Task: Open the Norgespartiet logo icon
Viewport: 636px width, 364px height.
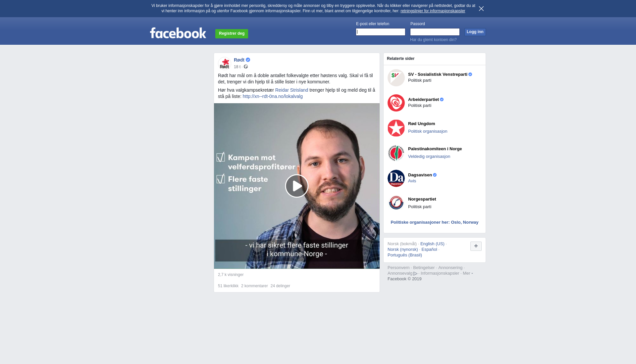Action: tap(396, 203)
